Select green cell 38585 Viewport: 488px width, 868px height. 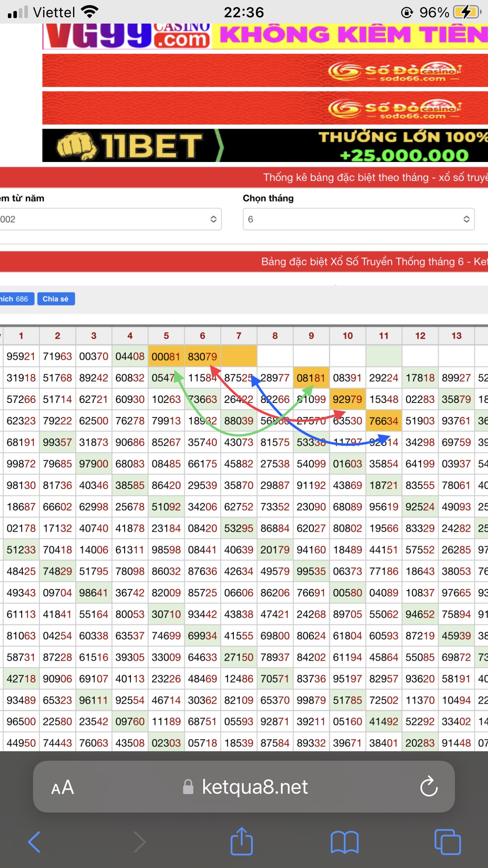pos(130,485)
